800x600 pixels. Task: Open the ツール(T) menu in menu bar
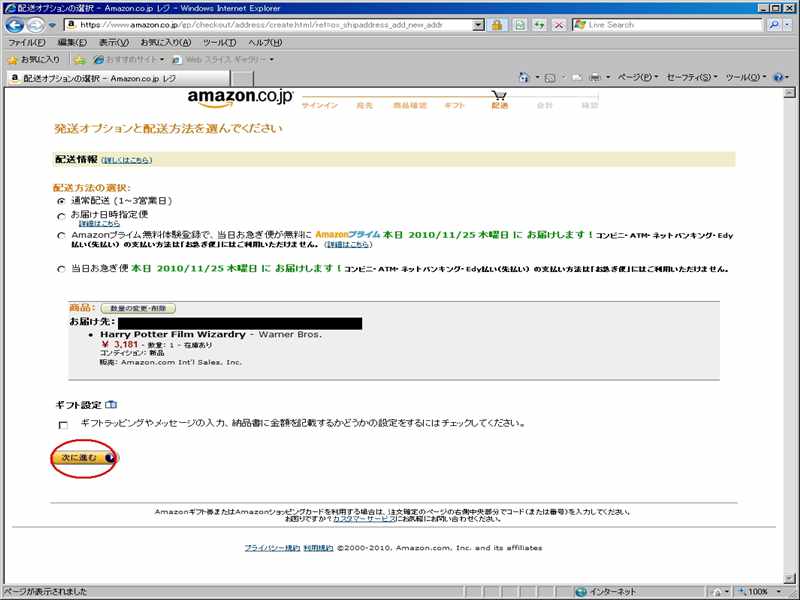coord(219,43)
